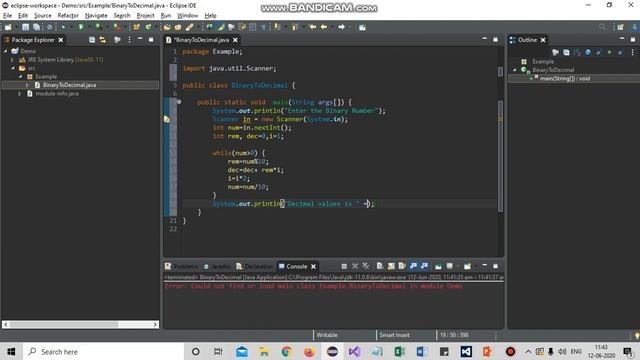This screenshot has height=360, width=640.
Task: Open the Refactor menu
Action: pos(68,16)
